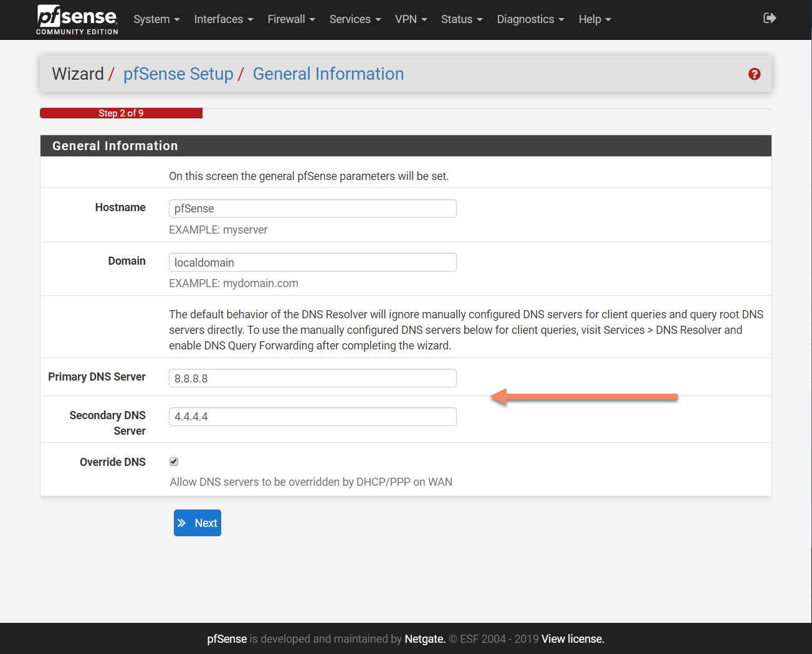Click the Hostname label

[x=120, y=207]
